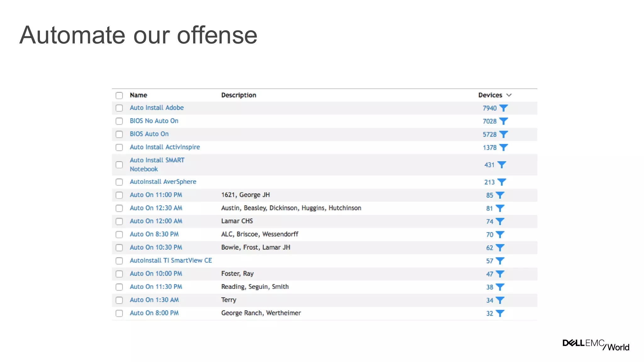Select the Auto On 8:30 PM checkbox
Viewport: 644px width, 362px height.
point(119,235)
